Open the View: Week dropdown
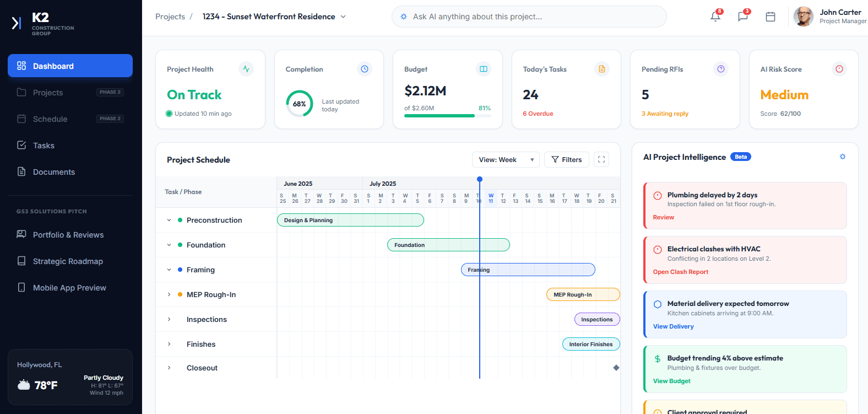The image size is (868, 414). 506,159
